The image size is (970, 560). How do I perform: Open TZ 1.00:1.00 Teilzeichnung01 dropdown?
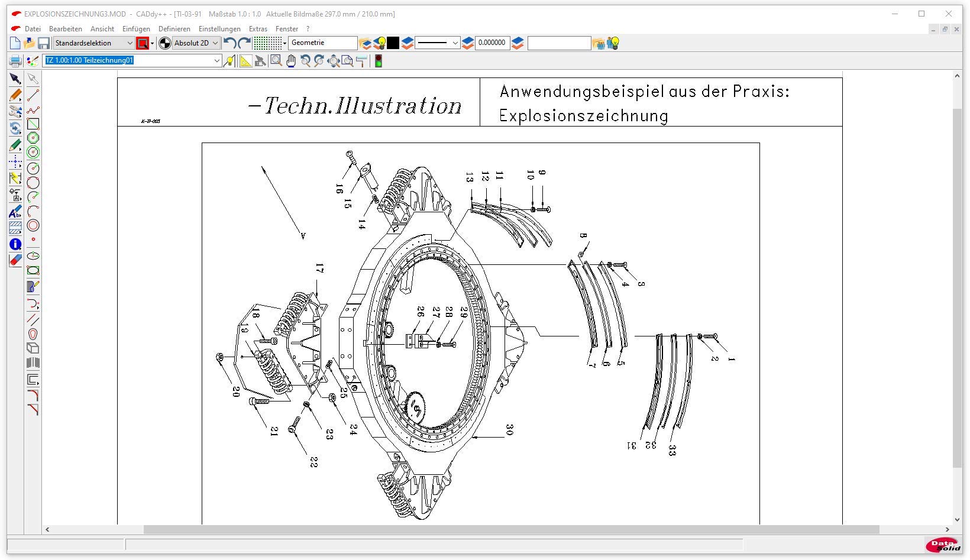click(x=132, y=60)
